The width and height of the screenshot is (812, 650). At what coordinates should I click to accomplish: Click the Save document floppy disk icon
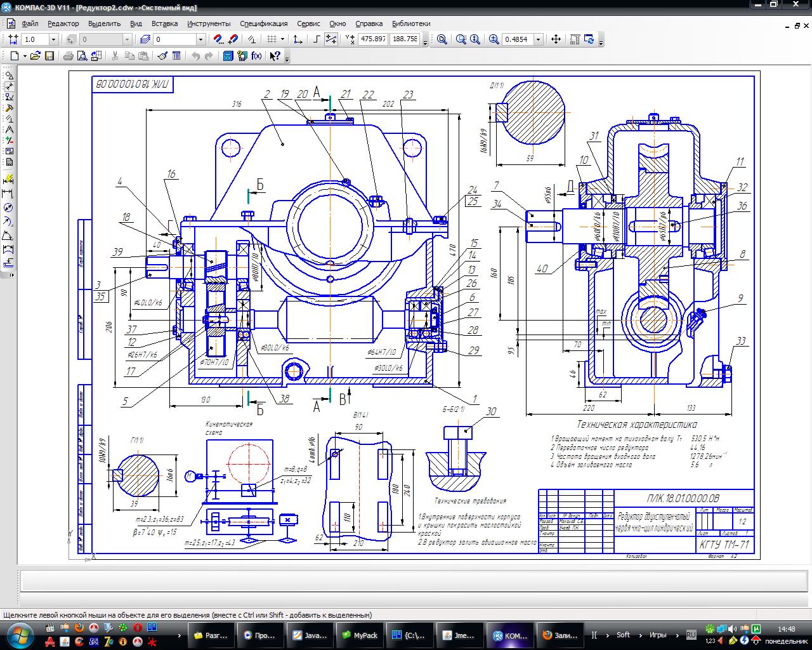49,56
